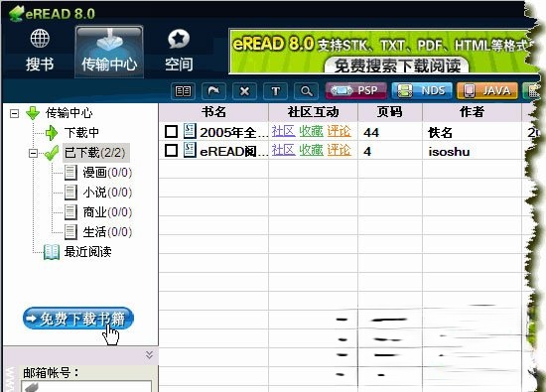Collapse the 已下载 tree node
This screenshot has height=392, width=546.
33,153
